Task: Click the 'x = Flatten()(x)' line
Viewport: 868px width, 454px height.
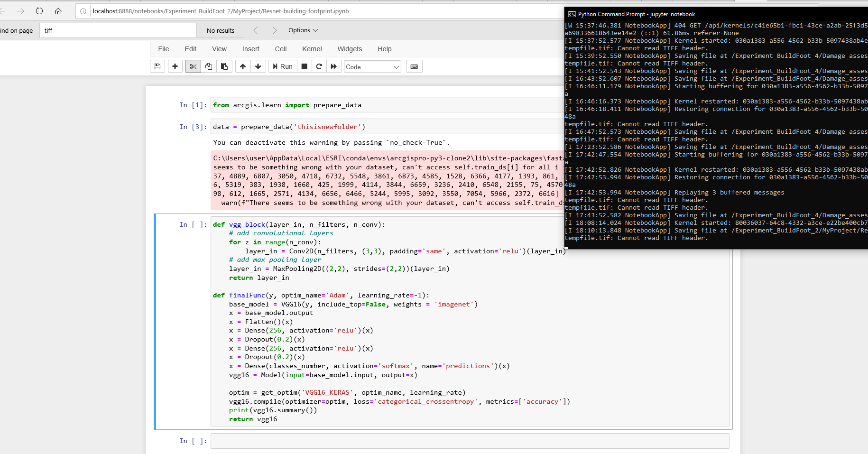Action: (261, 322)
